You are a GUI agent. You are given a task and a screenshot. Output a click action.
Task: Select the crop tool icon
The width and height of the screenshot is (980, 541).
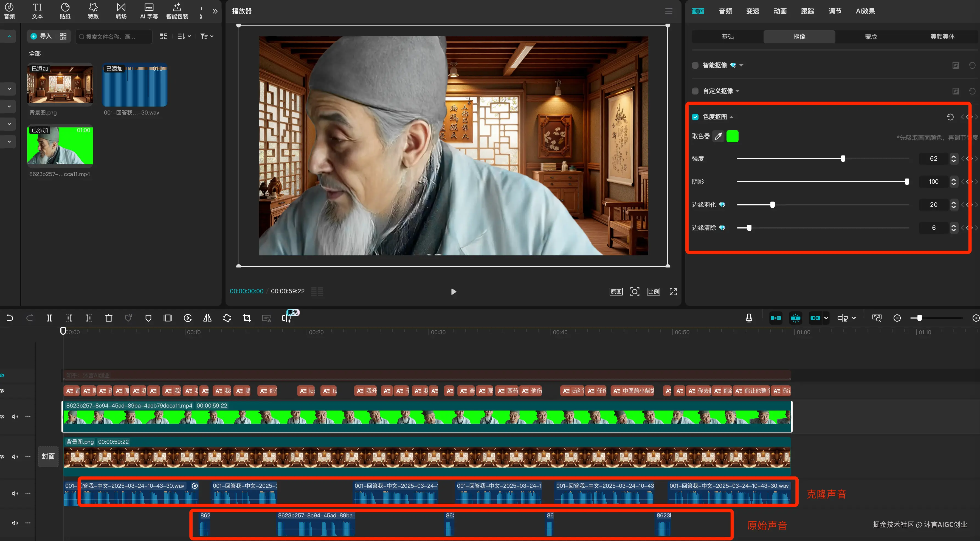click(247, 318)
